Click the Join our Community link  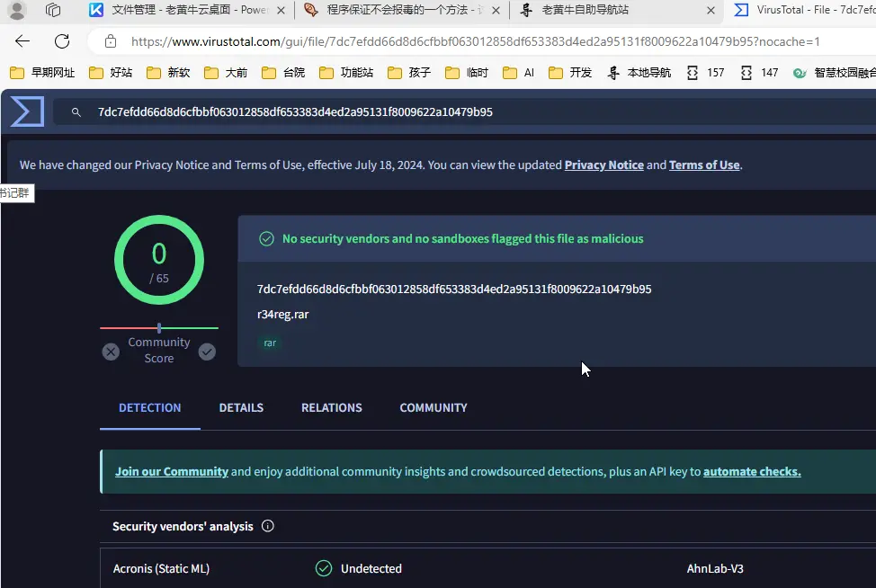tap(171, 471)
